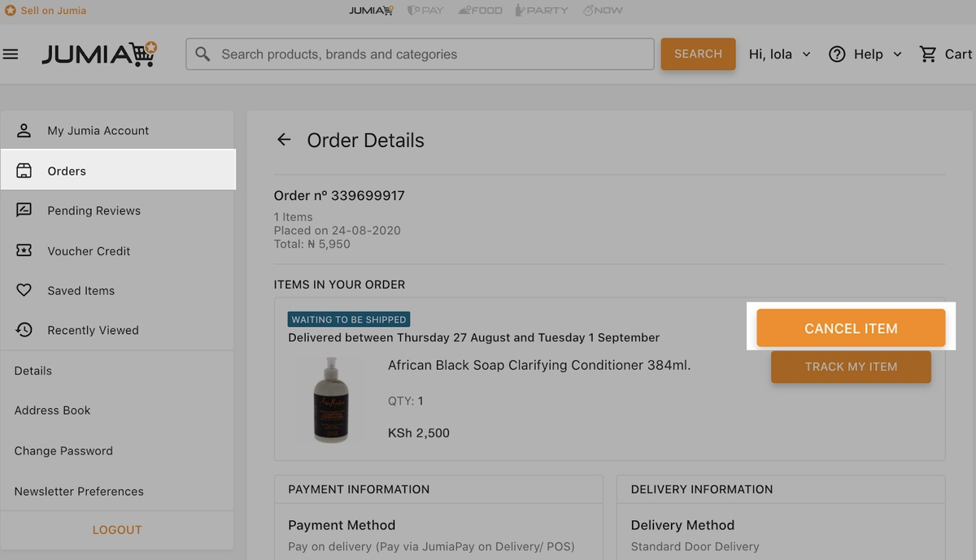Cancel the item in the order
Image resolution: width=976 pixels, height=560 pixels.
[x=851, y=328]
